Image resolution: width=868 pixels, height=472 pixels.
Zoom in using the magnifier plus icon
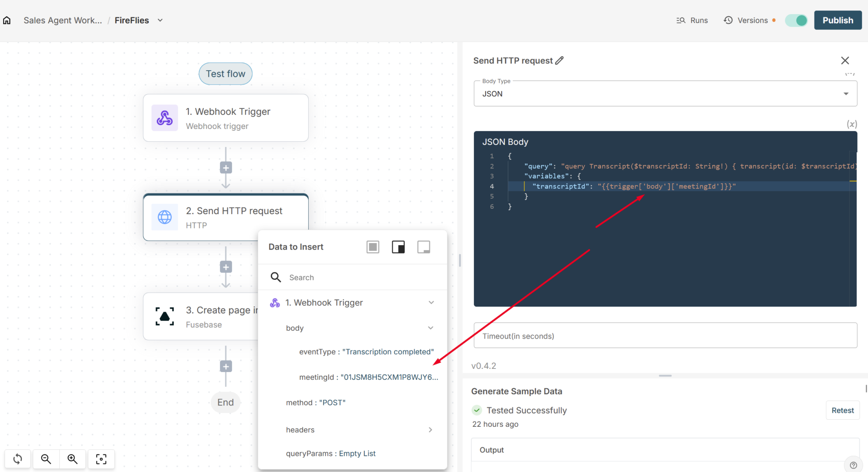(x=73, y=459)
